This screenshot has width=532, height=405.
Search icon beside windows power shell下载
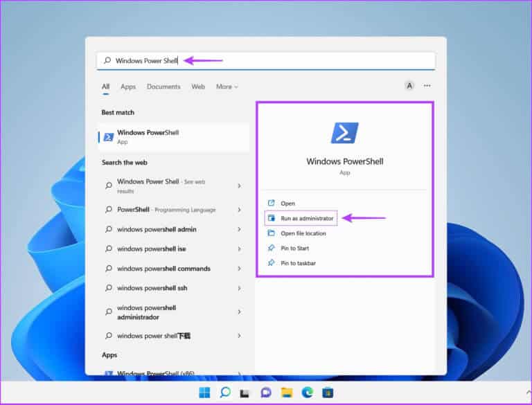[x=109, y=336]
